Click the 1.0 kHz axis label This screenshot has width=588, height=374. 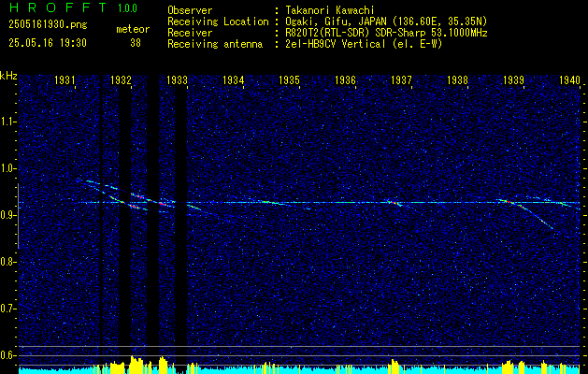pyautogui.click(x=7, y=168)
